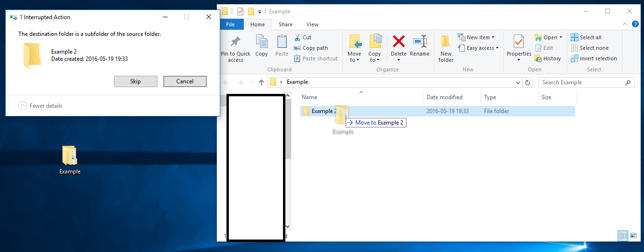Viewport: 644px width, 252px height.
Task: Click Select all in ribbon
Action: (x=586, y=37)
